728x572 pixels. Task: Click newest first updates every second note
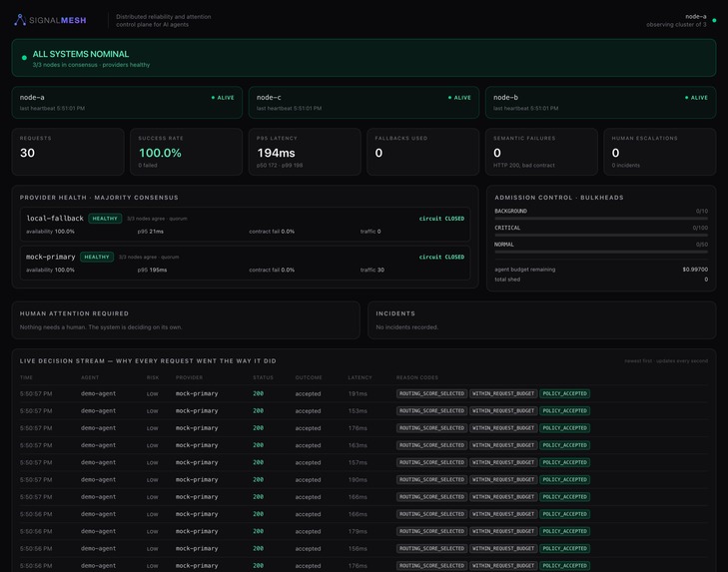pyautogui.click(x=666, y=360)
